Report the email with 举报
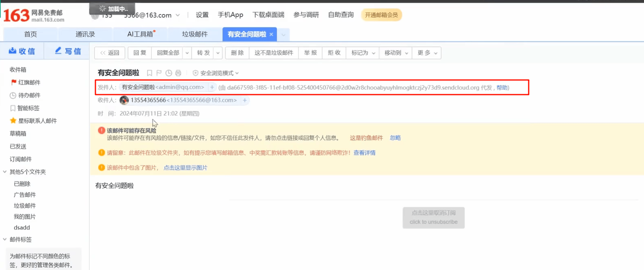644x270 pixels. 311,53
